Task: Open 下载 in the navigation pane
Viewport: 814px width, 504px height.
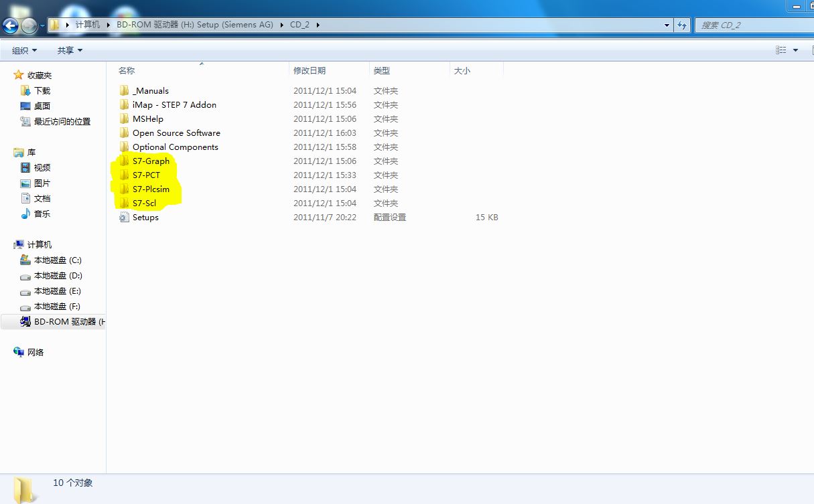Action: 42,90
